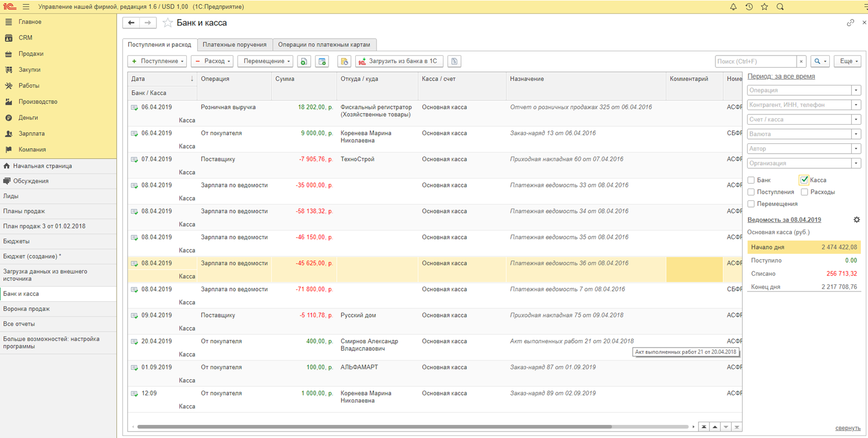Click Загрузить из банка в 1С button
This screenshot has width=868, height=438.
(398, 61)
